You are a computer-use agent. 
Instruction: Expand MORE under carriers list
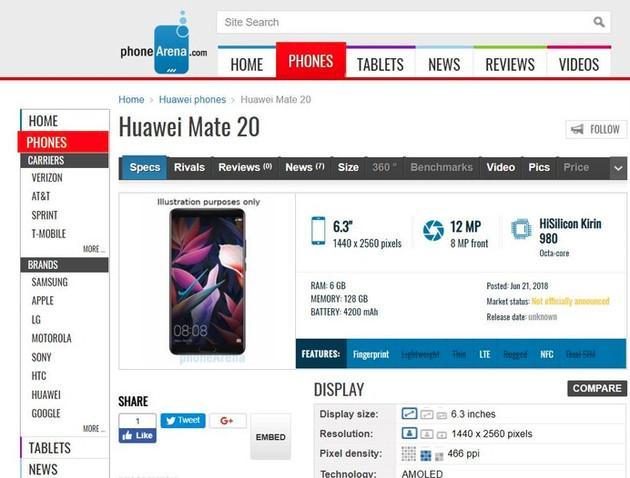pos(94,249)
